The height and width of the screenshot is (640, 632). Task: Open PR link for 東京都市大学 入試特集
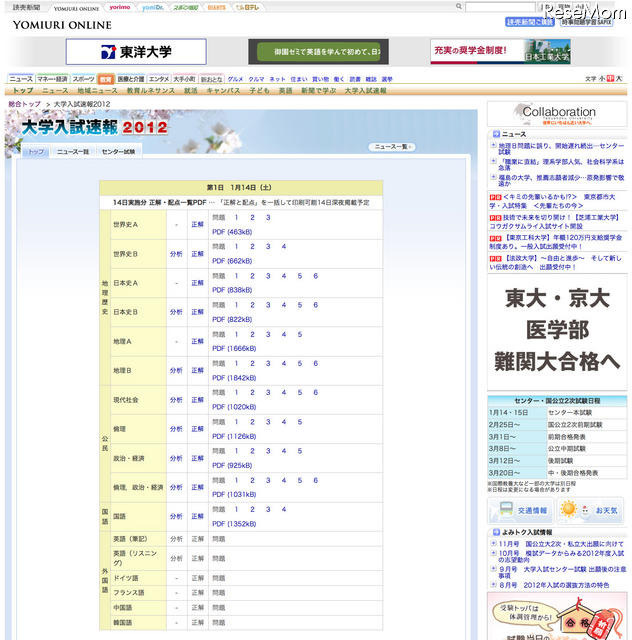pos(552,201)
